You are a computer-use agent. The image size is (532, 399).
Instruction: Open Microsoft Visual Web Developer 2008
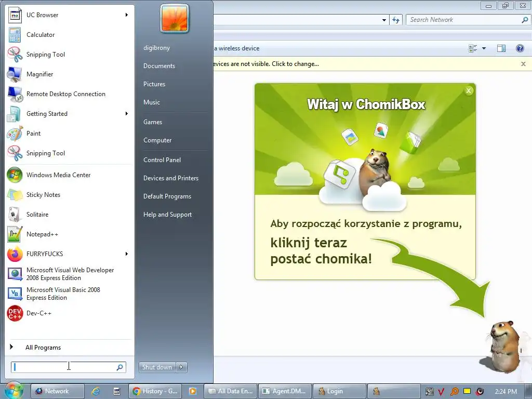70,274
